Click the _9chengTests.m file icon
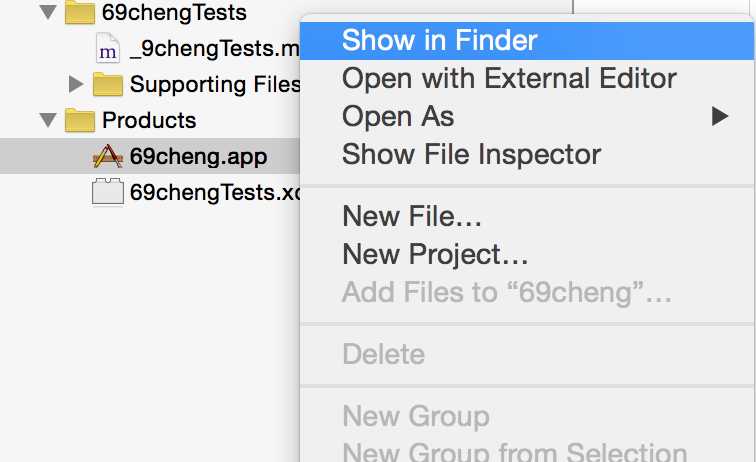Viewport: 756px width, 462px height. point(108,48)
